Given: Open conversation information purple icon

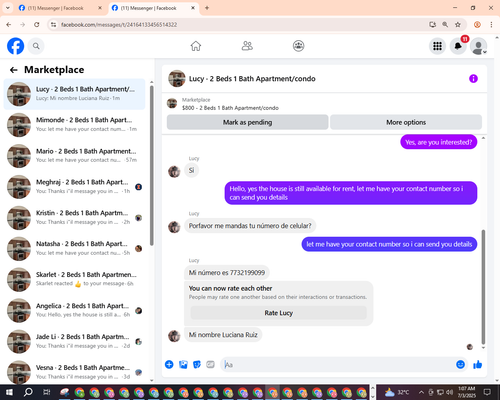Looking at the screenshot, I should pyautogui.click(x=473, y=79).
